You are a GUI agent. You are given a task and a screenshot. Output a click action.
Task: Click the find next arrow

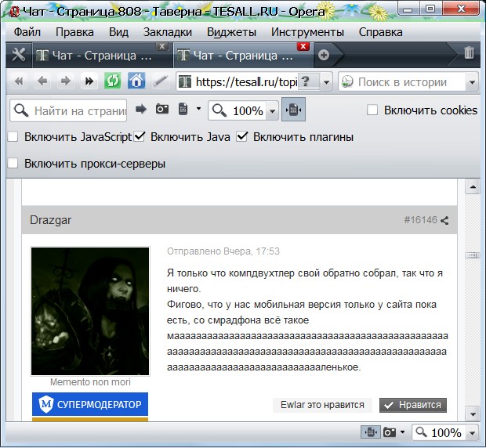(x=141, y=109)
